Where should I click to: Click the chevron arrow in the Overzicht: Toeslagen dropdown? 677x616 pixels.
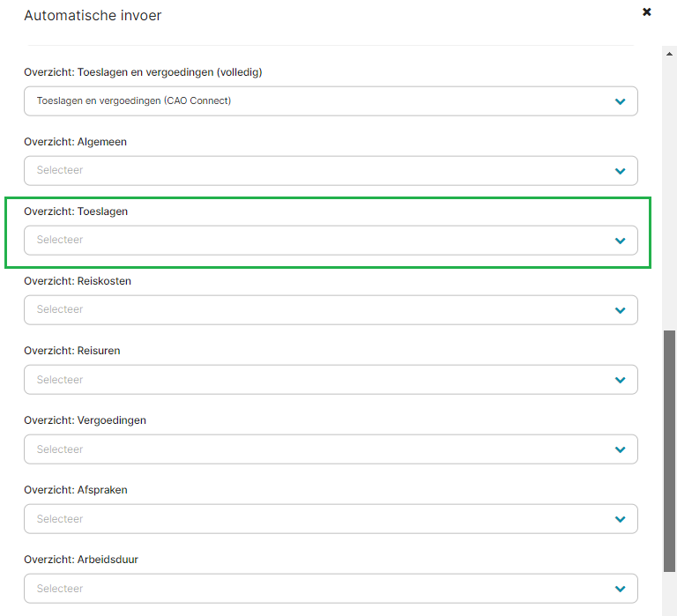point(620,241)
